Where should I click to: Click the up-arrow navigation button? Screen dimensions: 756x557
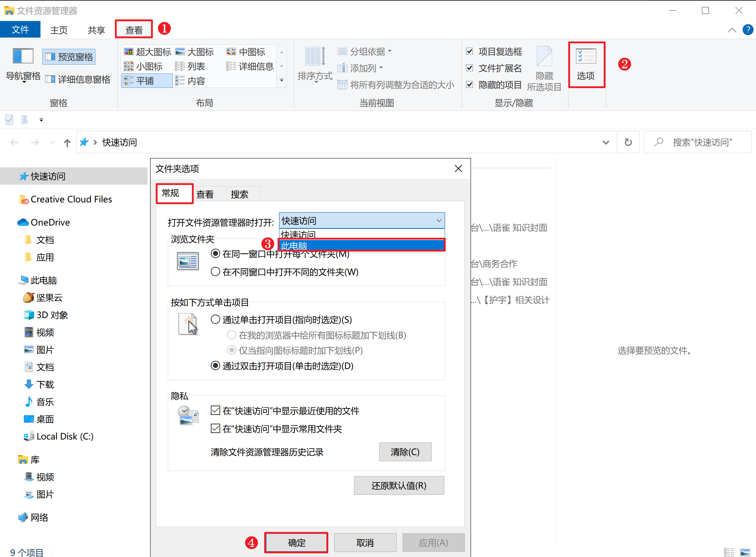67,143
